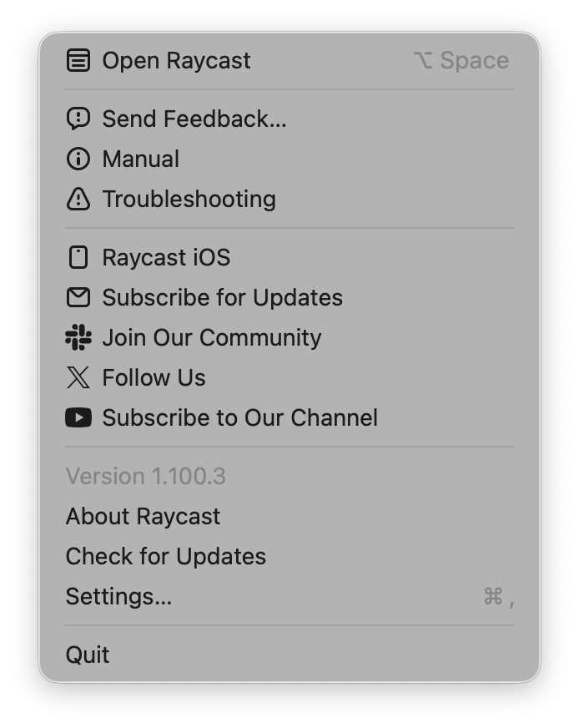The width and height of the screenshot is (579, 728).
Task: Click the Troubleshooting warning triangle icon
Action: (x=78, y=200)
